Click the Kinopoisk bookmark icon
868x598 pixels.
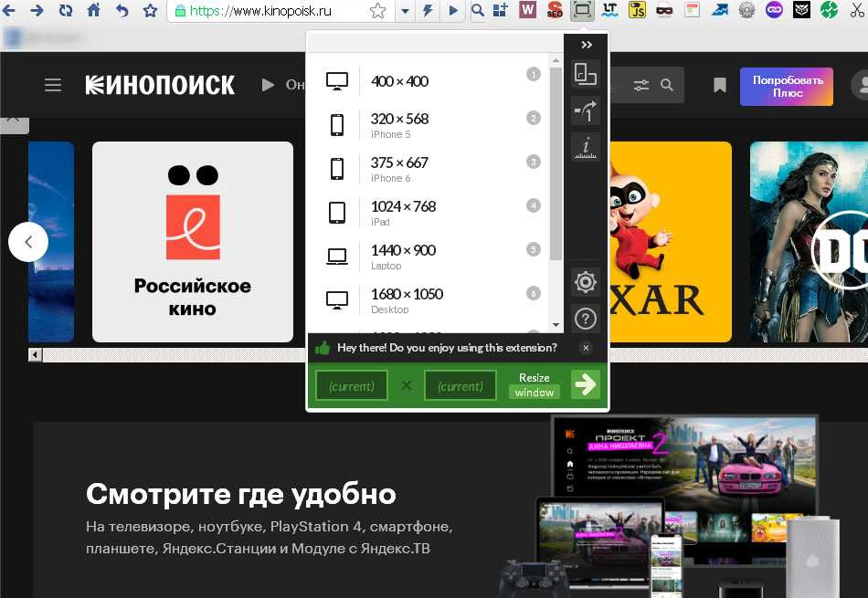click(720, 85)
